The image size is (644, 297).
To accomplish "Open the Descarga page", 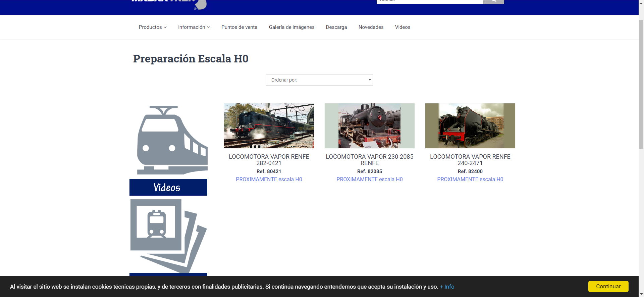I will tap(336, 27).
